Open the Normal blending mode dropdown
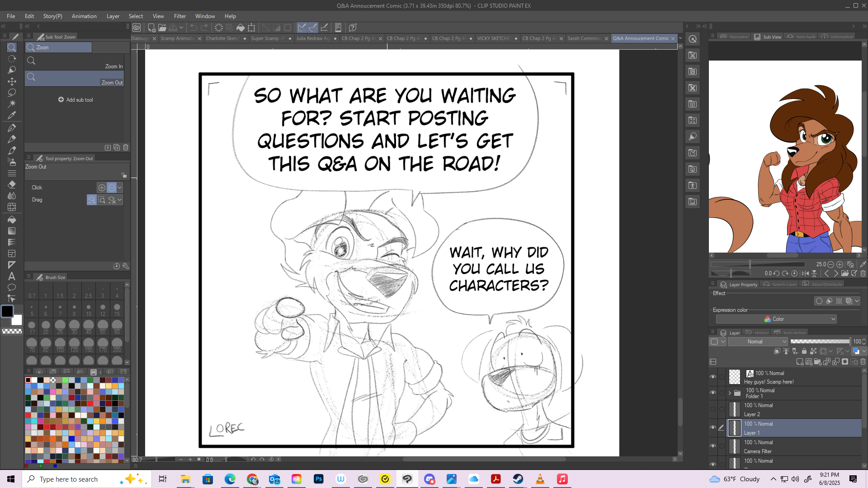868x488 pixels. click(x=758, y=342)
